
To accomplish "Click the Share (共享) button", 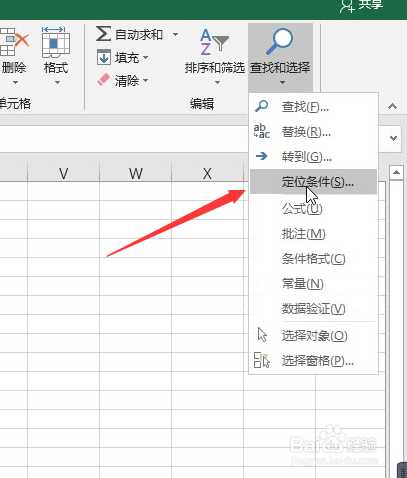I will (x=361, y=6).
